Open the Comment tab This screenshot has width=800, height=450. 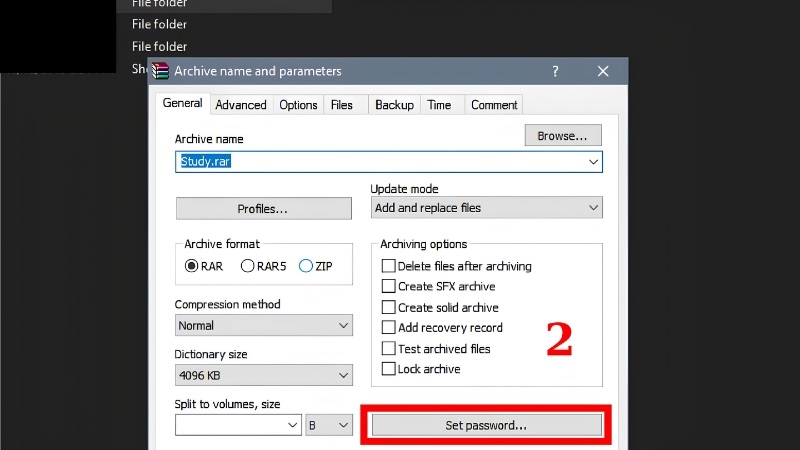tap(494, 105)
